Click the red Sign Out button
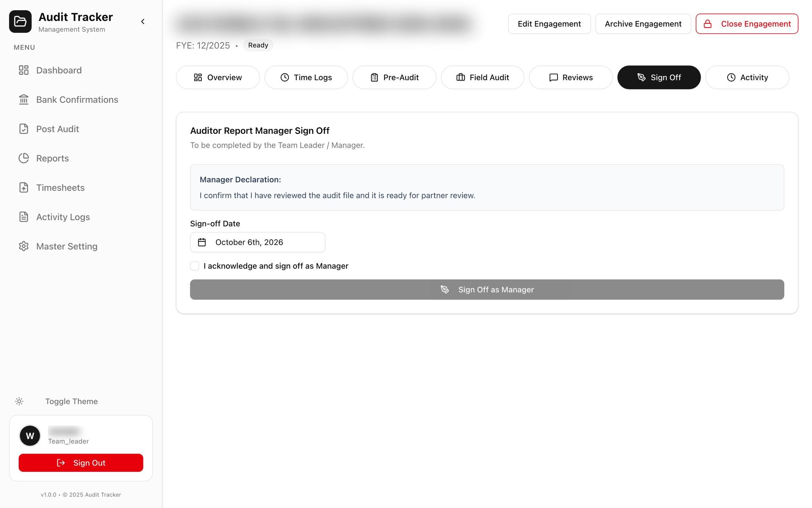The width and height of the screenshot is (812, 508). point(81,463)
